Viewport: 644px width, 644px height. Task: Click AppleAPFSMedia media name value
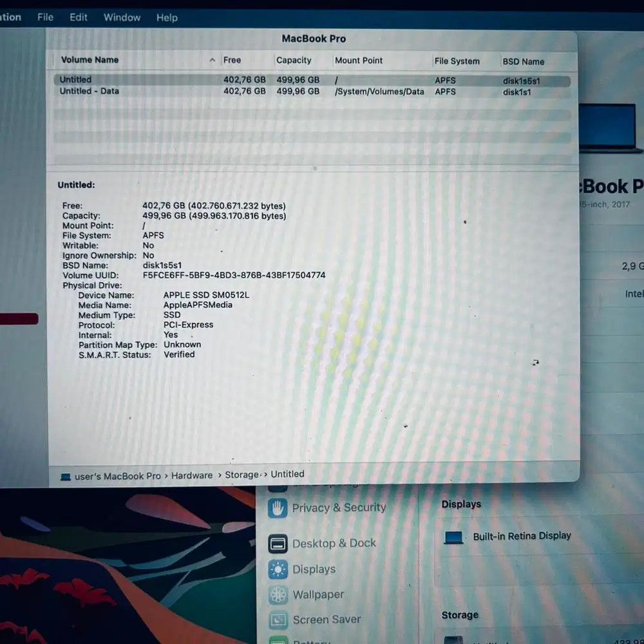pyautogui.click(x=198, y=305)
